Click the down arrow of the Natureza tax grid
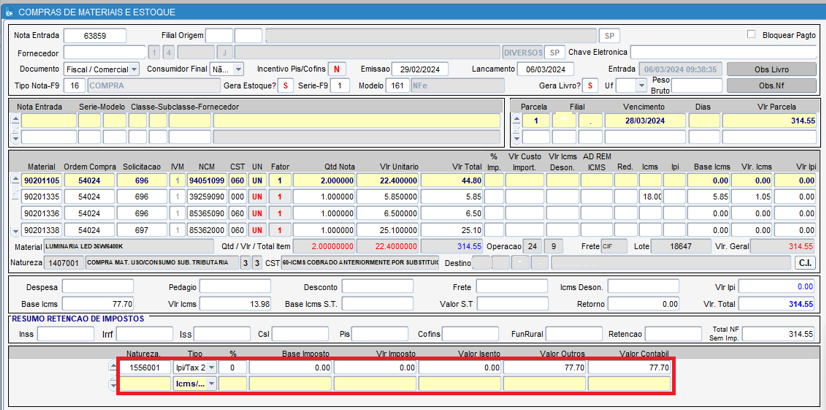The width and height of the screenshot is (826, 410). point(111,386)
